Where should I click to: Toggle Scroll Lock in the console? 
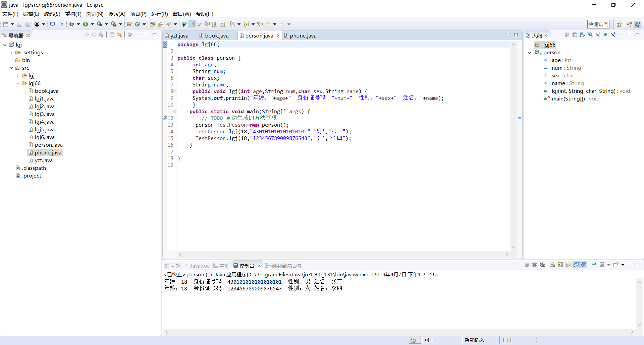(560, 265)
